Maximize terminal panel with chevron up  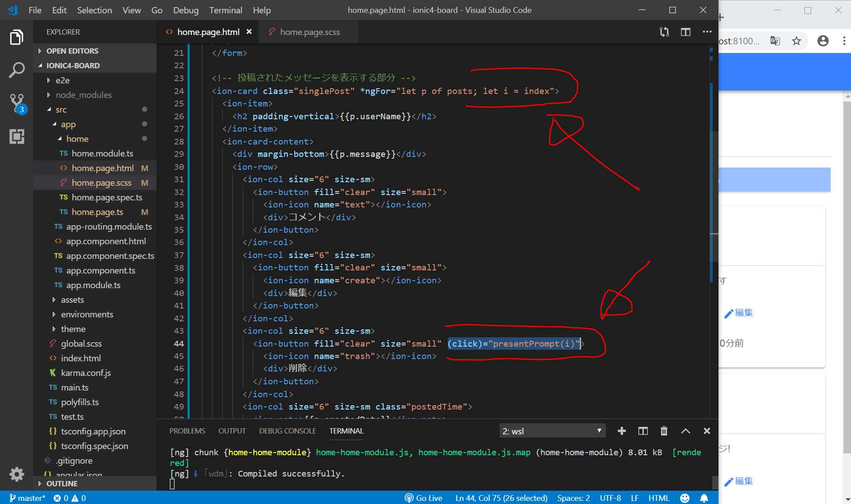[x=685, y=431]
